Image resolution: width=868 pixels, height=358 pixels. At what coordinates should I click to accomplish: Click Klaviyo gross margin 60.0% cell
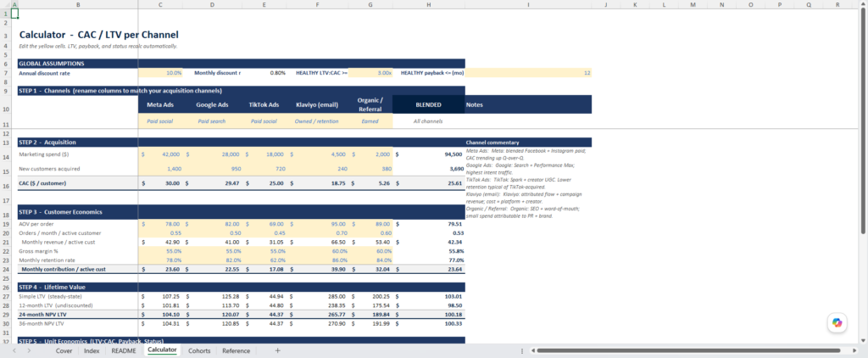(x=317, y=251)
